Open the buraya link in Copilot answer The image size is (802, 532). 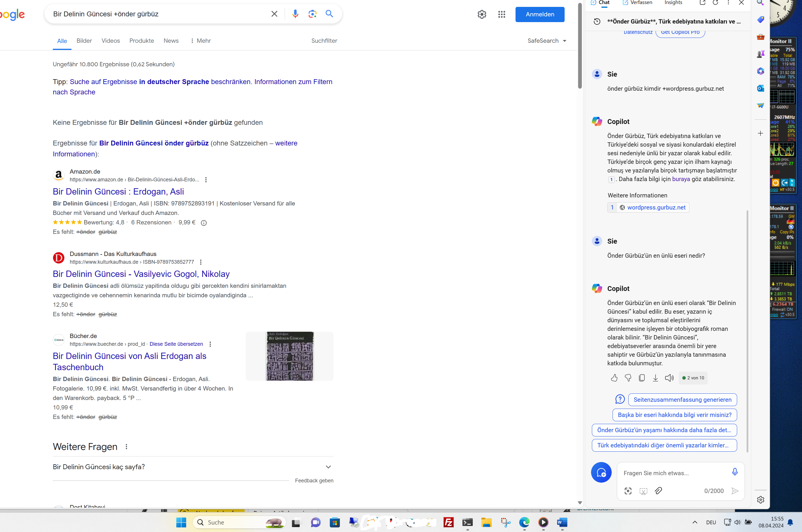[x=681, y=179]
